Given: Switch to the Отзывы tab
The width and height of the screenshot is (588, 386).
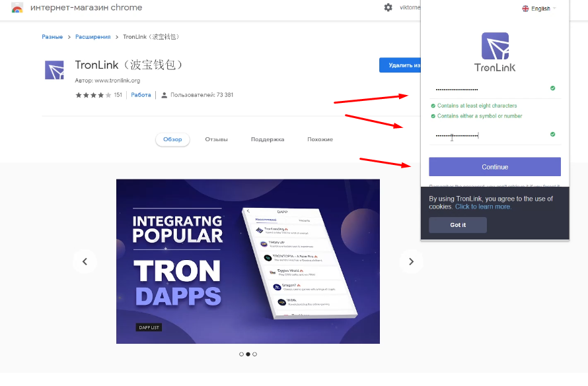Looking at the screenshot, I should pyautogui.click(x=217, y=139).
